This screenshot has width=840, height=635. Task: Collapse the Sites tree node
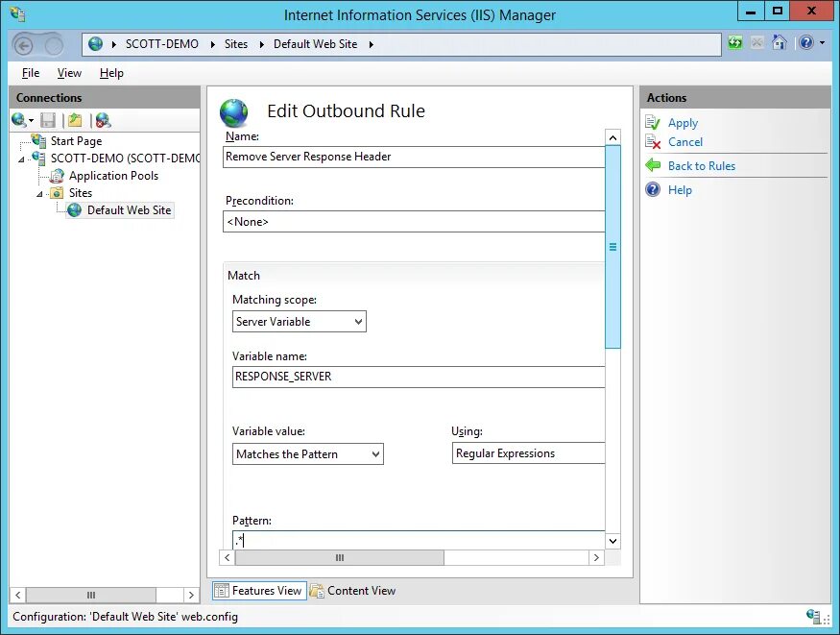pos(39,194)
